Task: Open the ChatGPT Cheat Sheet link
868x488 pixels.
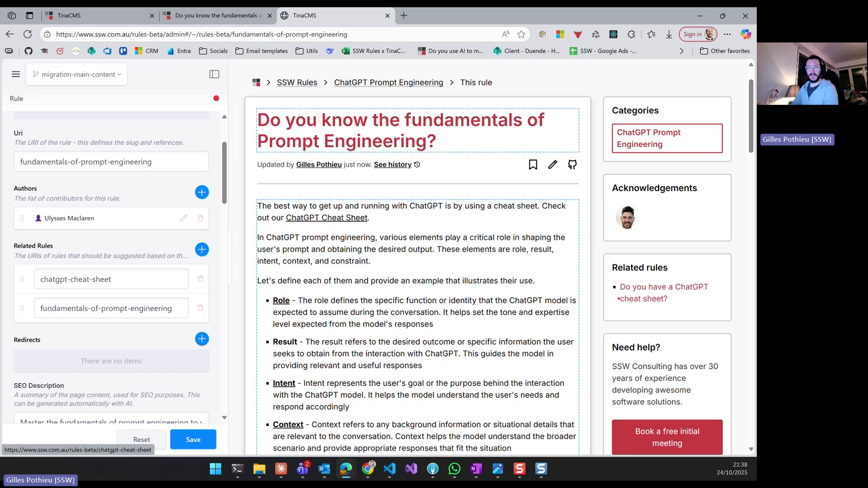Action: 326,217
